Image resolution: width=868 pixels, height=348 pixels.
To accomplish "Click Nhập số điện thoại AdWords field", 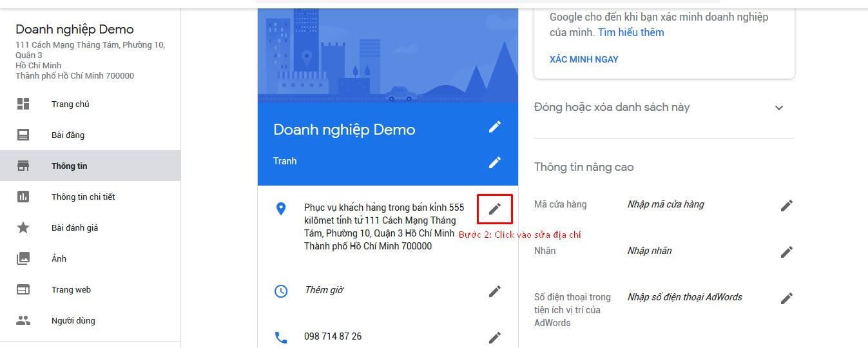I will point(685,297).
